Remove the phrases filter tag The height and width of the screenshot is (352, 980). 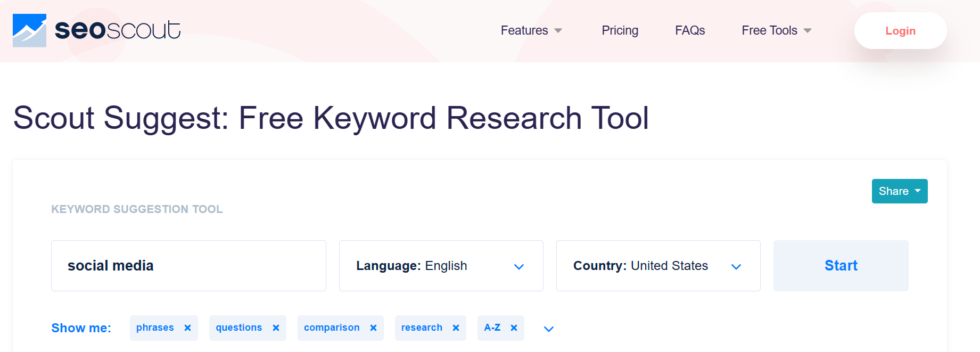(x=187, y=328)
